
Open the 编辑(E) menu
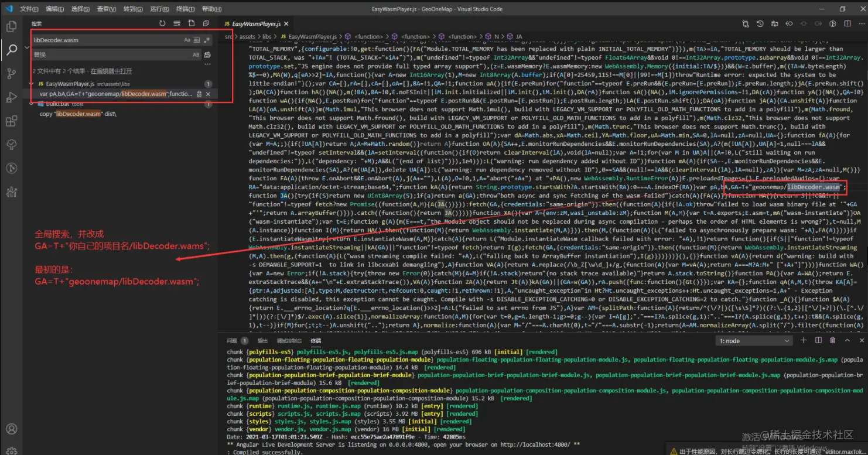55,9
